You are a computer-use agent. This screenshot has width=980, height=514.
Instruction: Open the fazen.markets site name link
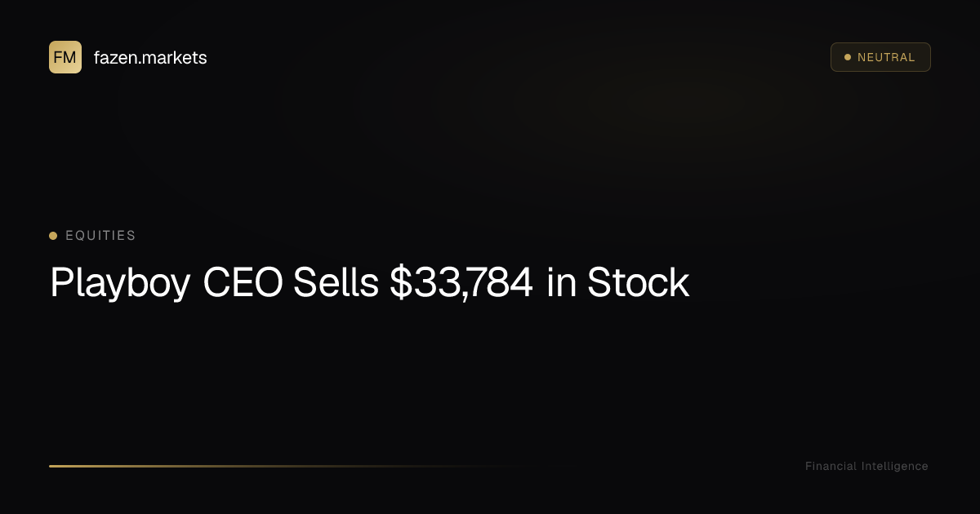(150, 57)
